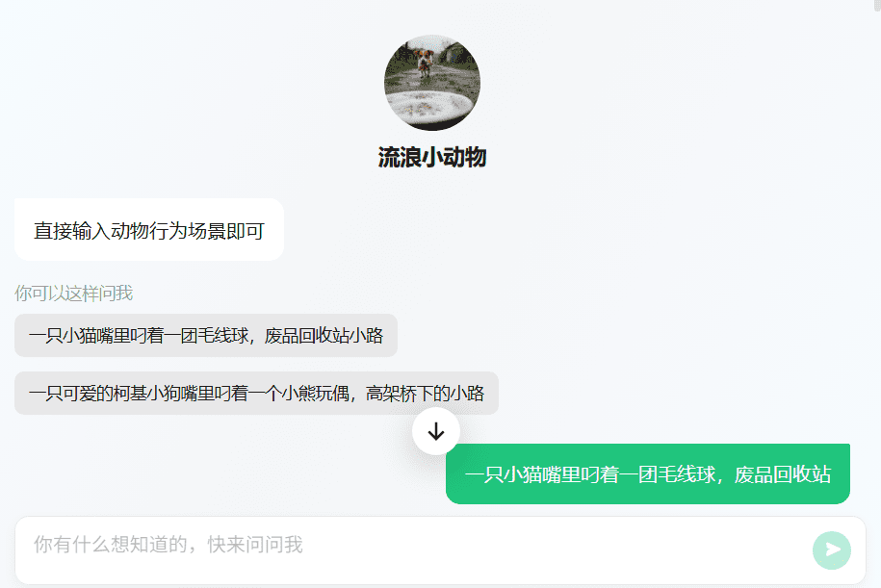
Task: Click the round mint-green submit button
Action: coord(832,550)
